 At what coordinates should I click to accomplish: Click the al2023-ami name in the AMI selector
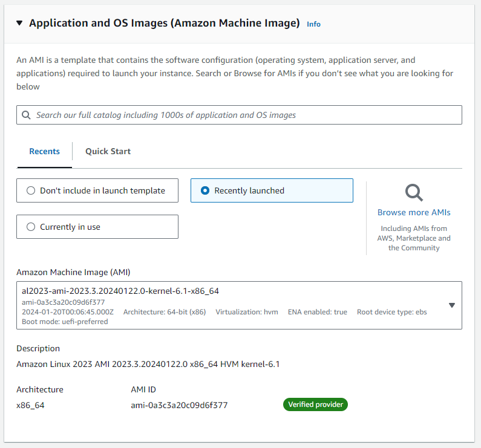point(120,291)
